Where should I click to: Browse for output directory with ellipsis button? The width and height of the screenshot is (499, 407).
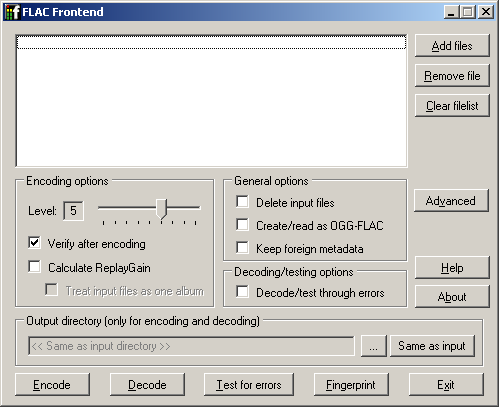[x=374, y=346]
